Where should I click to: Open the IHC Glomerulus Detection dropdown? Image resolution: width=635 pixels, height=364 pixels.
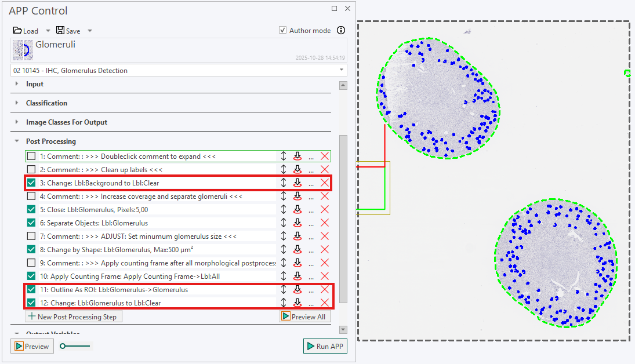pyautogui.click(x=179, y=71)
